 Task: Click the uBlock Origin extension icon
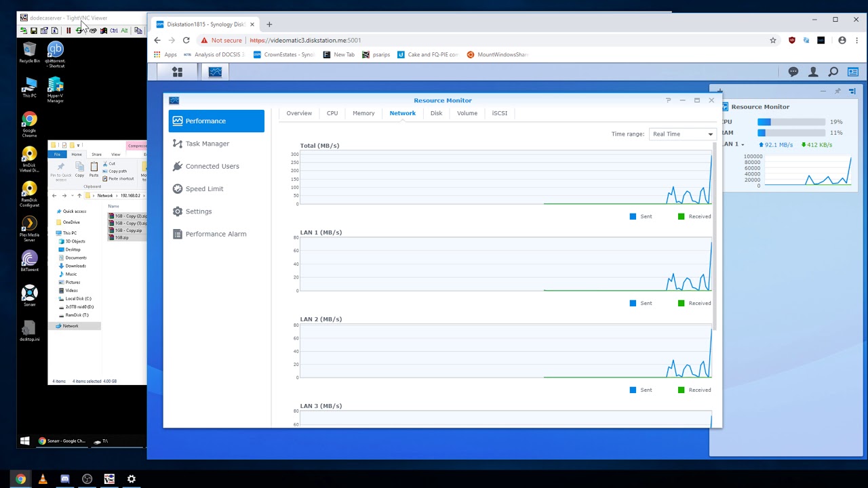pyautogui.click(x=791, y=40)
